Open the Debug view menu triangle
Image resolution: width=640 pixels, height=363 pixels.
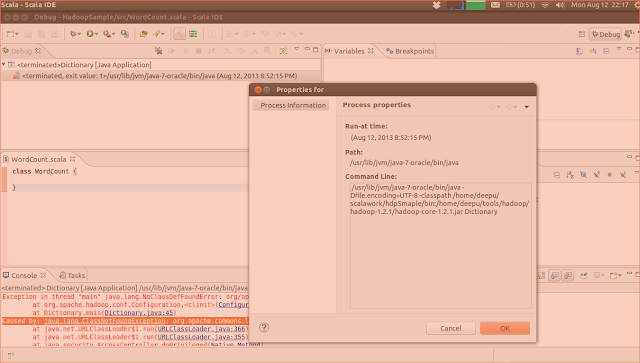(x=297, y=49)
